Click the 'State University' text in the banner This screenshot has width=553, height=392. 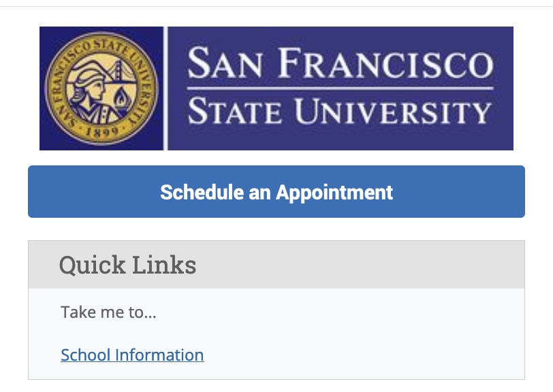[339, 111]
